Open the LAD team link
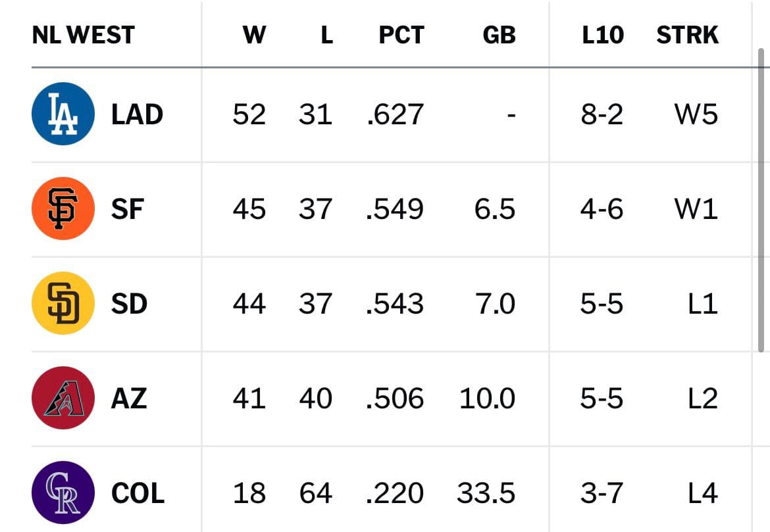 [x=137, y=114]
